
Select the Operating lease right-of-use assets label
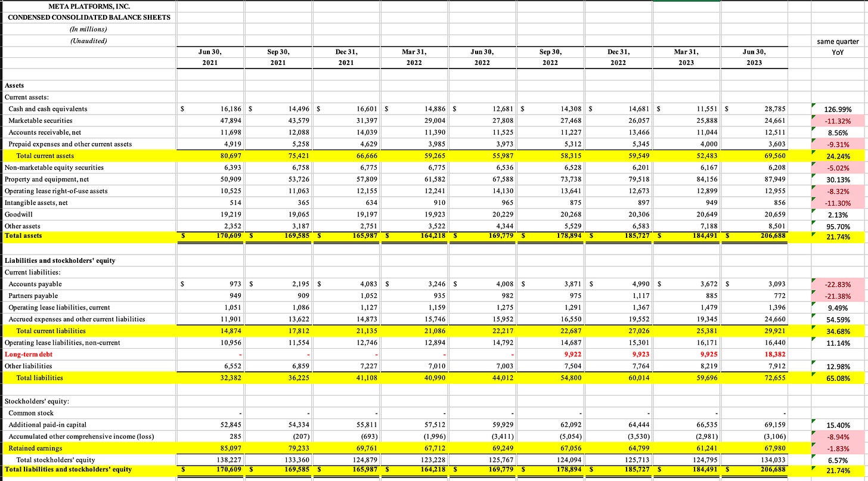(x=57, y=191)
